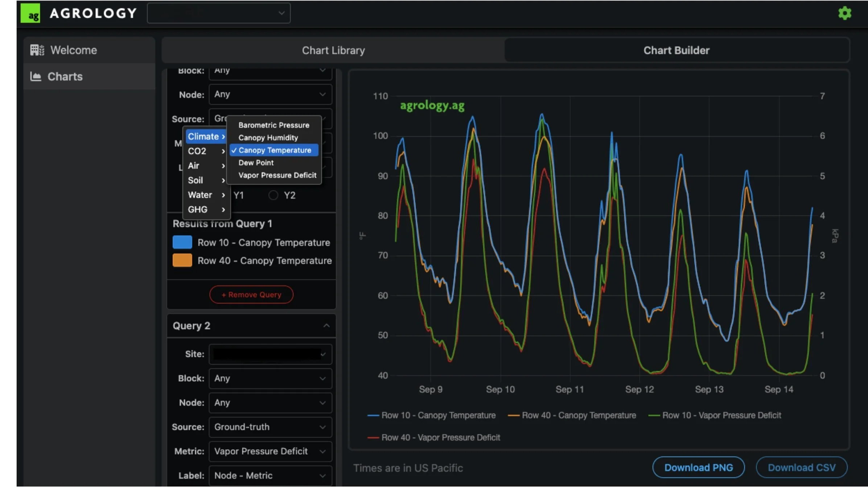This screenshot has height=488, width=868.
Task: Collapse Query 2 using its chevron
Action: click(x=326, y=325)
